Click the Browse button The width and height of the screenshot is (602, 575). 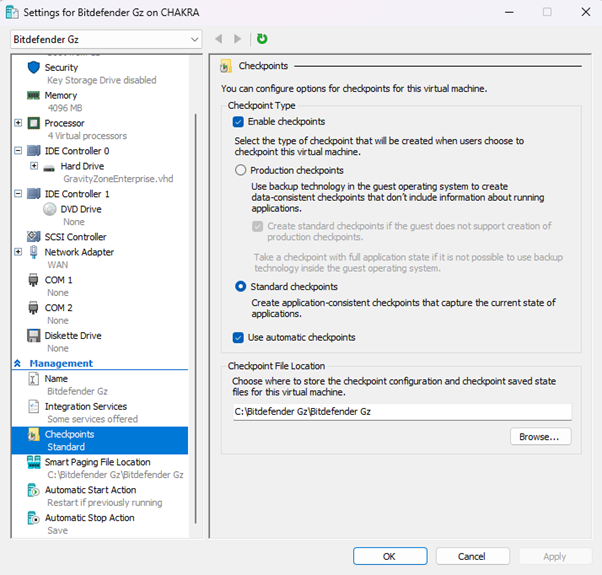[540, 437]
